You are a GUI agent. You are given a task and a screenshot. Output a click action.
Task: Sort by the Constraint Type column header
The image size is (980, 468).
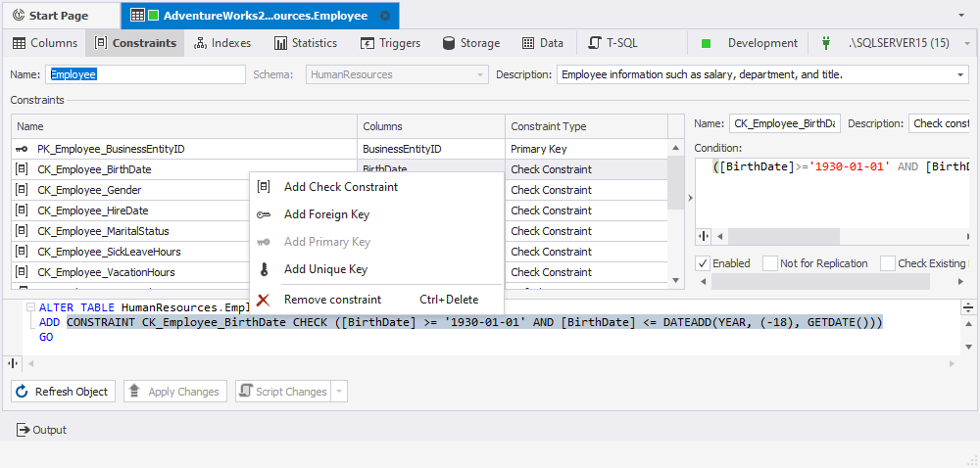point(586,126)
